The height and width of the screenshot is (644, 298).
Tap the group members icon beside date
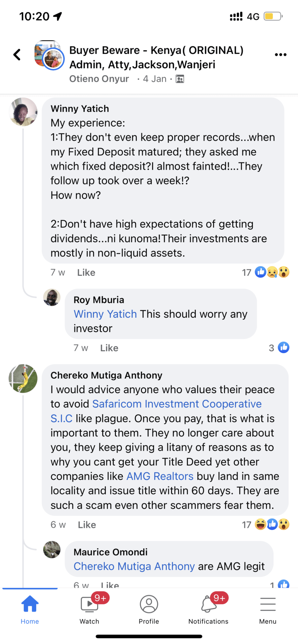[x=180, y=79]
